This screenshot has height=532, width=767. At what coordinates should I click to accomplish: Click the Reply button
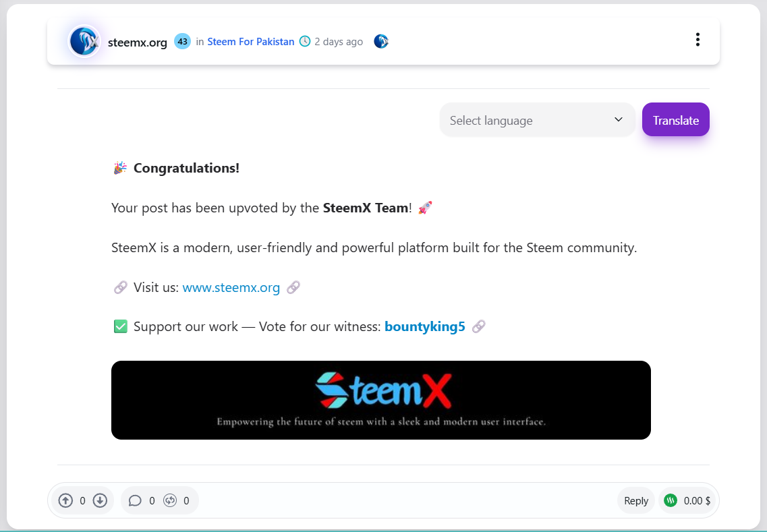636,501
